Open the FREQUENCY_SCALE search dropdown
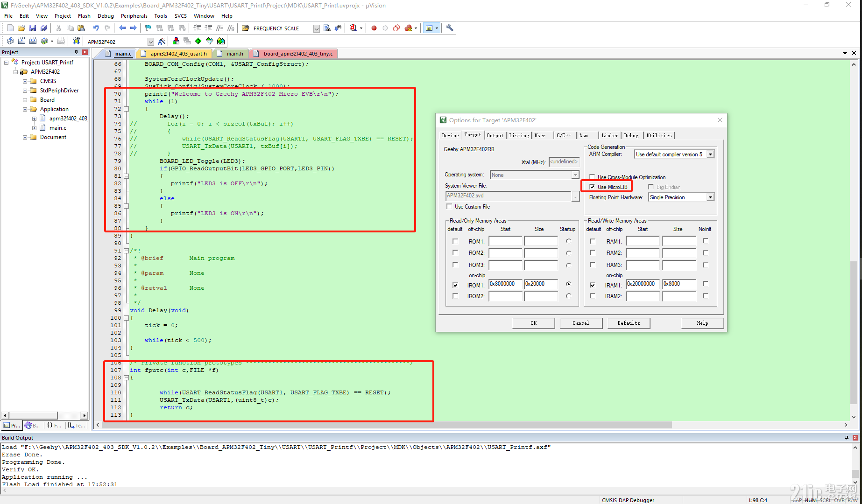 click(x=316, y=28)
